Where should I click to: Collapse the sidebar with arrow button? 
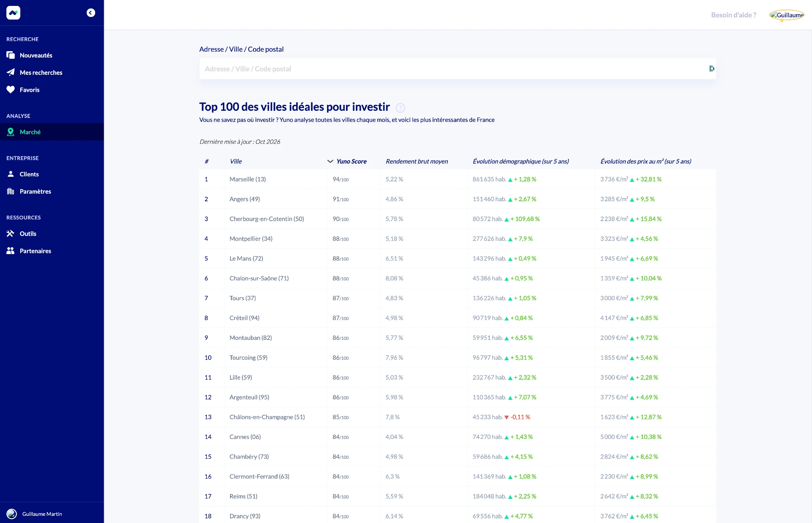click(91, 13)
